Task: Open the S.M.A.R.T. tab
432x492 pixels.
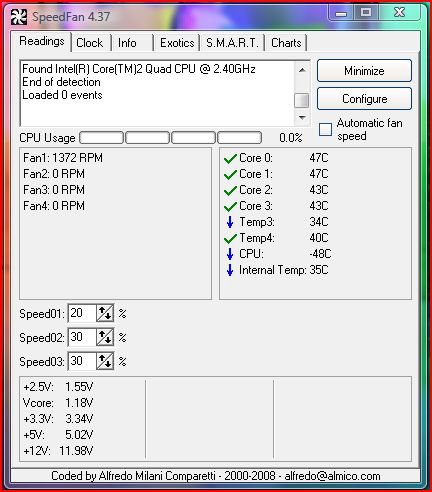Action: coord(232,43)
